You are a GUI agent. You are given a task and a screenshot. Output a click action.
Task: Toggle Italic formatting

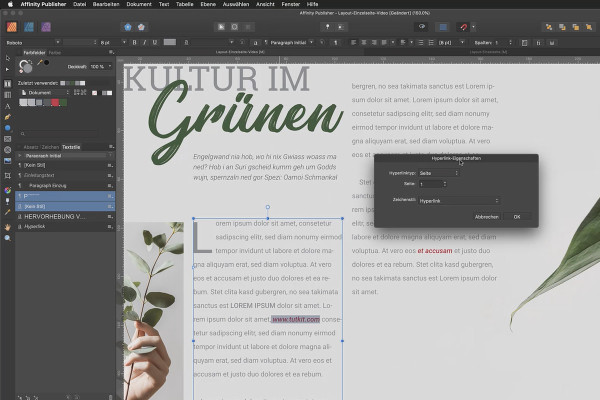(145, 42)
